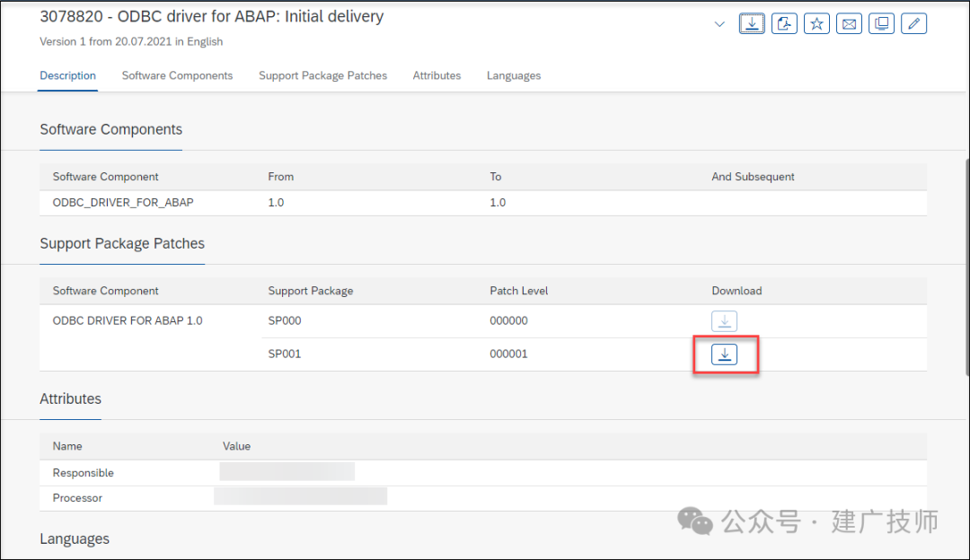
Task: Download the SP000 patch level 000000
Action: 724,320
